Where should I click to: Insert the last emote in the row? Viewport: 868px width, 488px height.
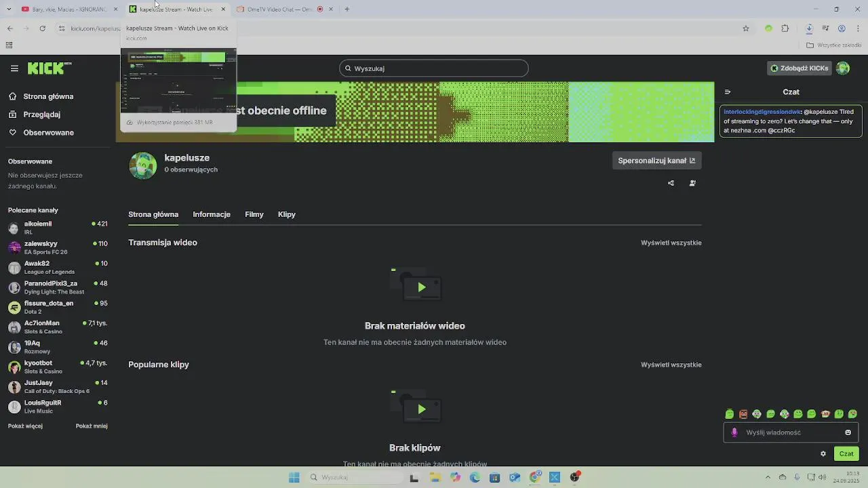point(852,414)
